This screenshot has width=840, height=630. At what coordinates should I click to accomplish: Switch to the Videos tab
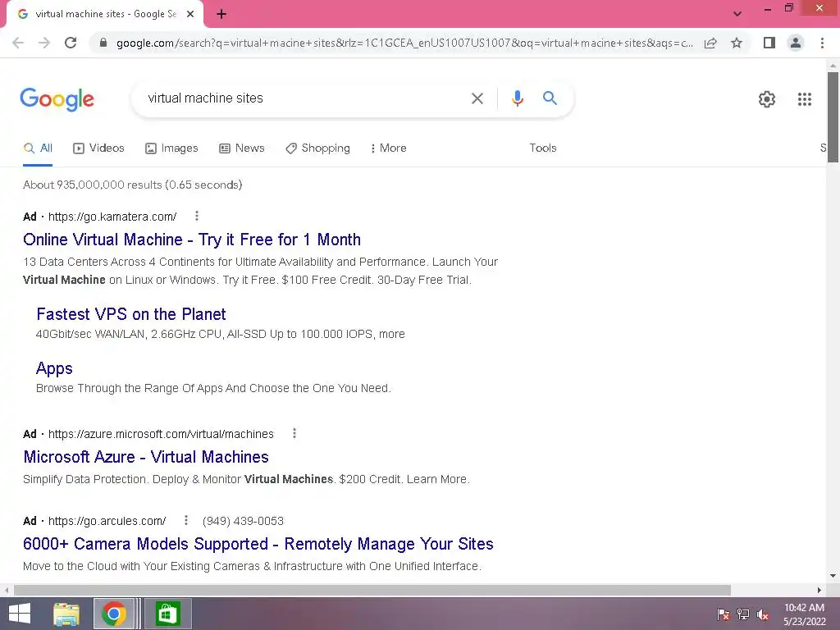coord(98,148)
